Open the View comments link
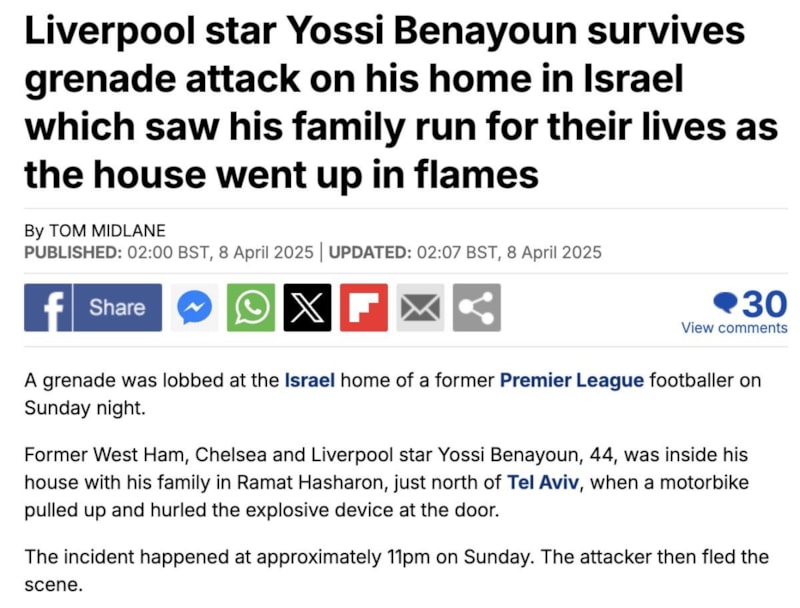 734,328
